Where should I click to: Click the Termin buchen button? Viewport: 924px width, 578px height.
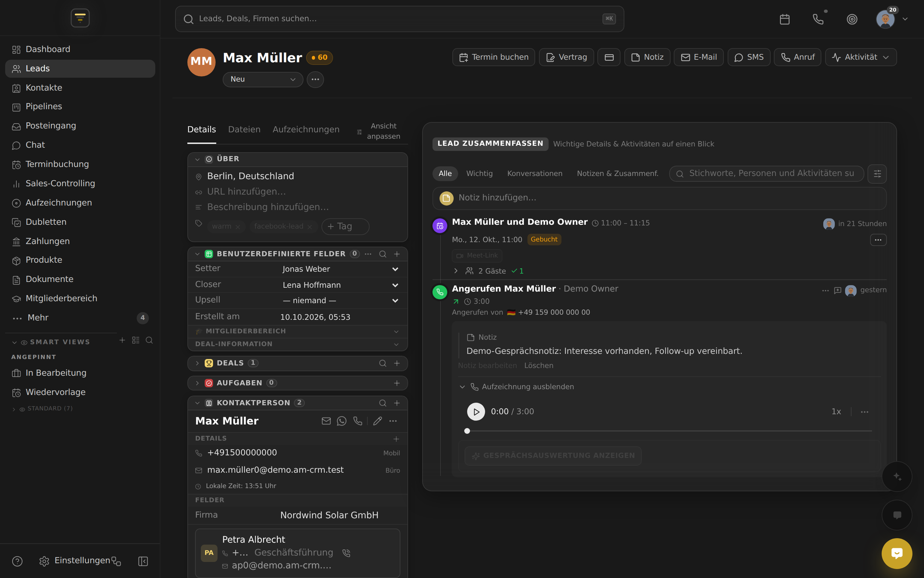pyautogui.click(x=494, y=57)
